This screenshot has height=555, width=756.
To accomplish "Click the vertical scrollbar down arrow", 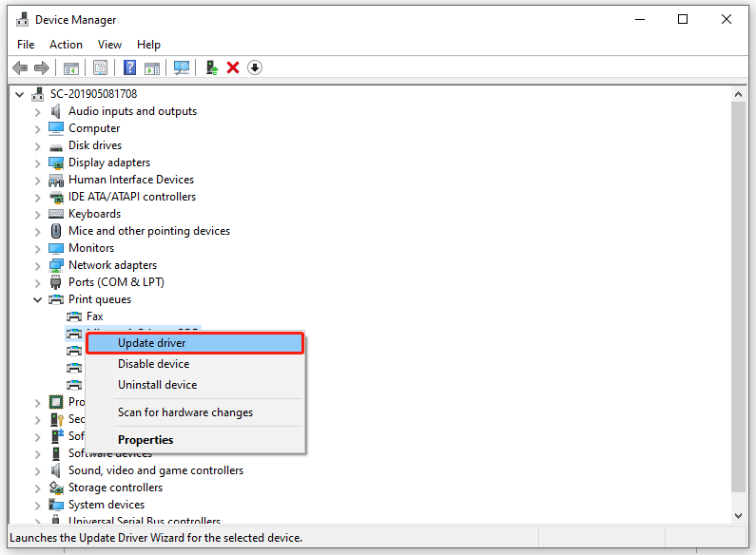I will tap(738, 516).
